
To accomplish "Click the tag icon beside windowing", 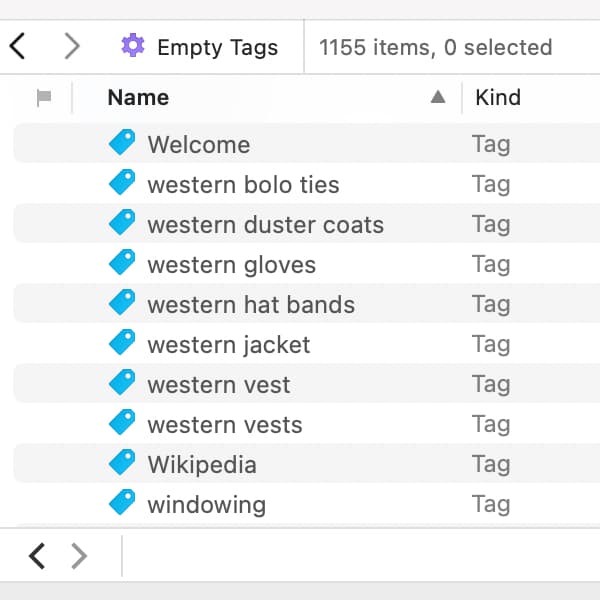I will point(122,504).
